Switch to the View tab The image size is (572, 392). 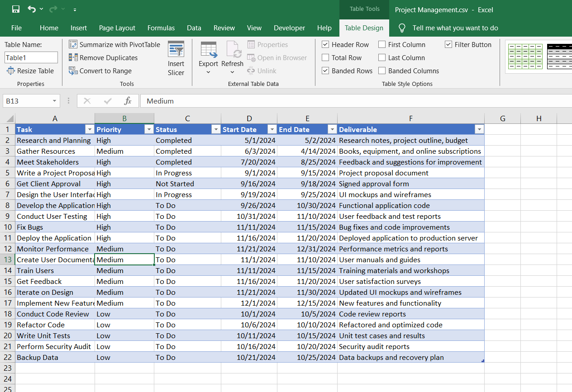(254, 28)
